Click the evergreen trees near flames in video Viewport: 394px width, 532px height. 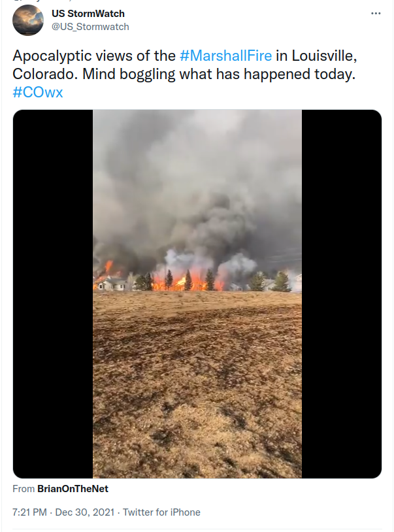[x=189, y=280]
